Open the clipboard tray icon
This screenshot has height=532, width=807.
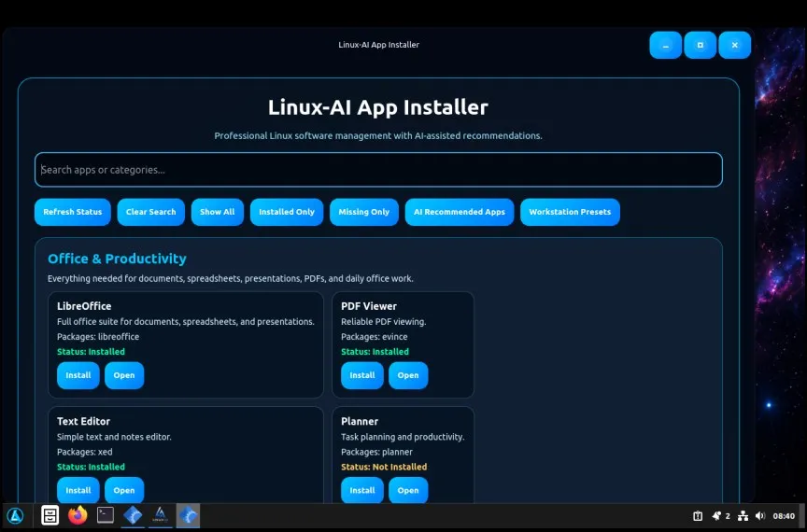(698, 515)
